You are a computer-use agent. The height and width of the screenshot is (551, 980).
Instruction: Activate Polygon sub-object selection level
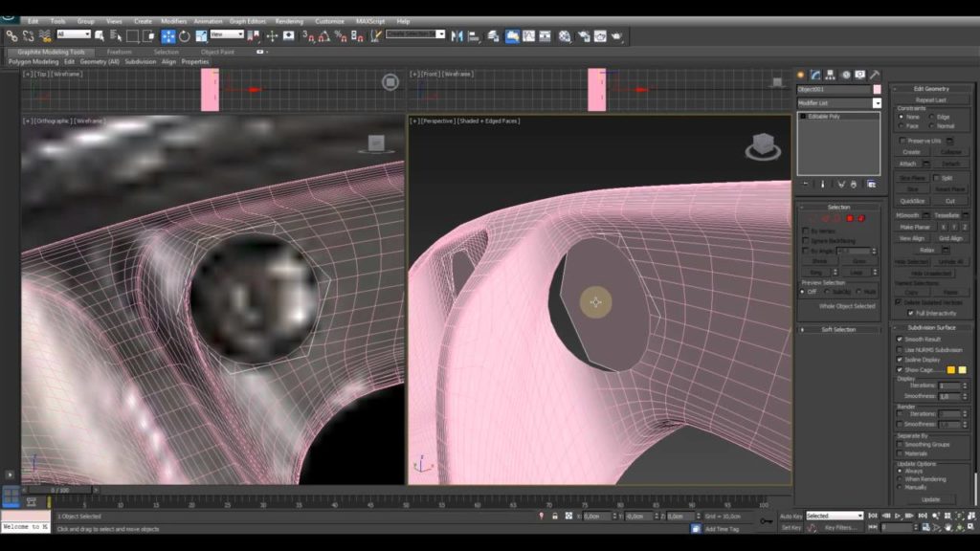(x=849, y=219)
